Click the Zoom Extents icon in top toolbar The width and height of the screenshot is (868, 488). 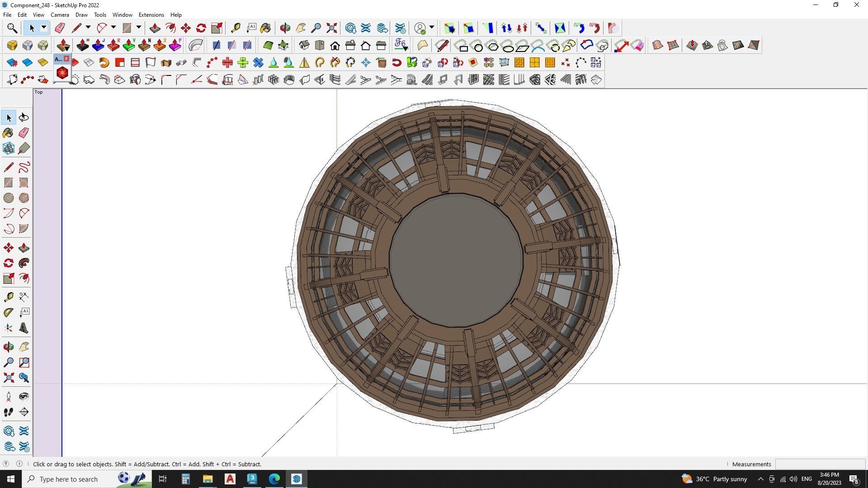pyautogui.click(x=331, y=28)
